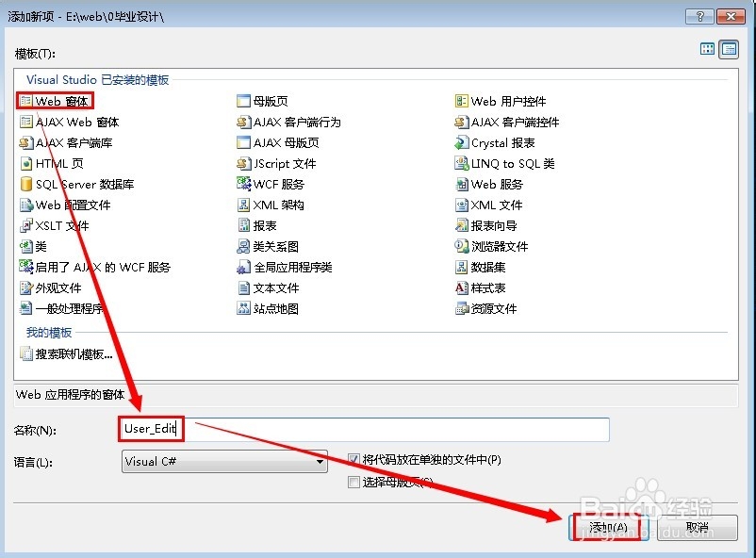Pick the 类关系图 class diagram template
756x558 pixels.
(x=268, y=246)
